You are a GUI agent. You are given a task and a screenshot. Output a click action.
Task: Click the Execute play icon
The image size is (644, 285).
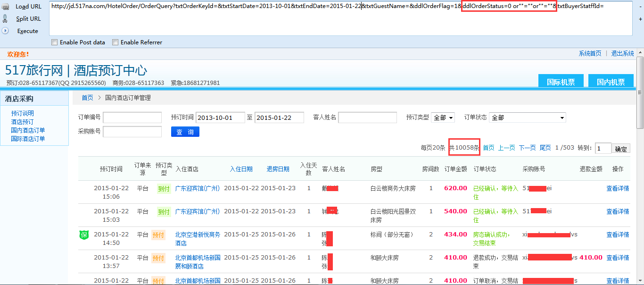click(5, 31)
